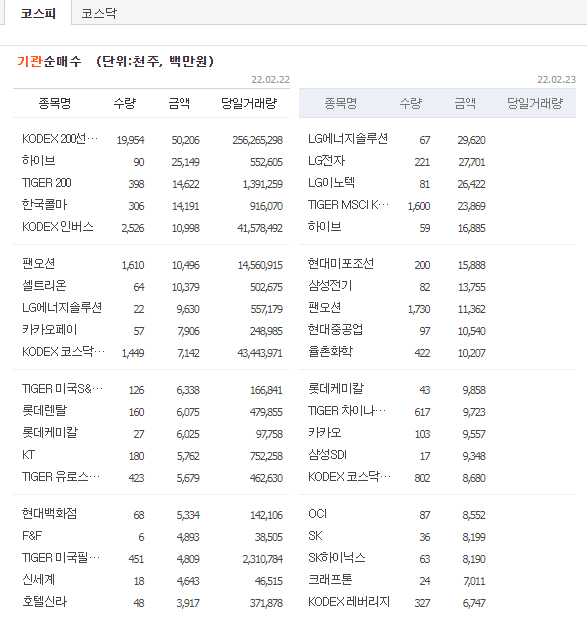The image size is (587, 620).
Task: Open SK하이닉스 stock link
Action: 337,558
